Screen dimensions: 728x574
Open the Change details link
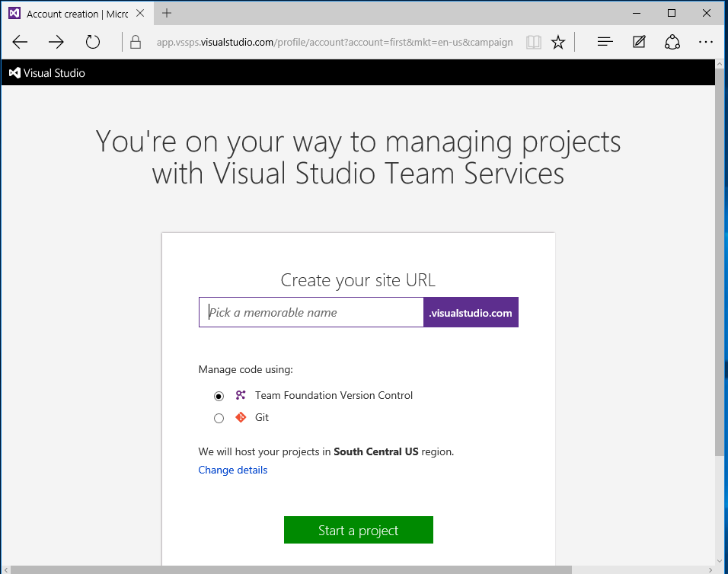coord(232,470)
